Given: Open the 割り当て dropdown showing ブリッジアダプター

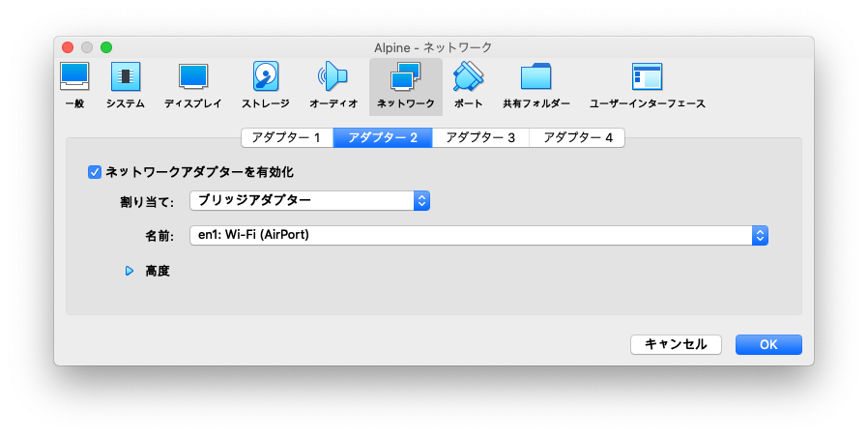Looking at the screenshot, I should coord(310,200).
